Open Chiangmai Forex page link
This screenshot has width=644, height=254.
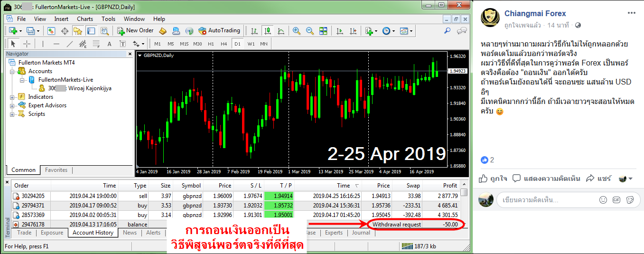point(535,13)
